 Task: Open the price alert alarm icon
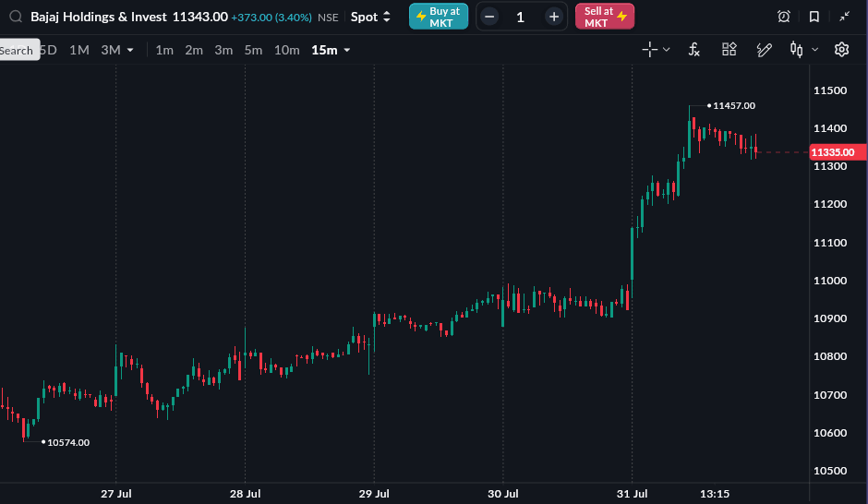[783, 17]
